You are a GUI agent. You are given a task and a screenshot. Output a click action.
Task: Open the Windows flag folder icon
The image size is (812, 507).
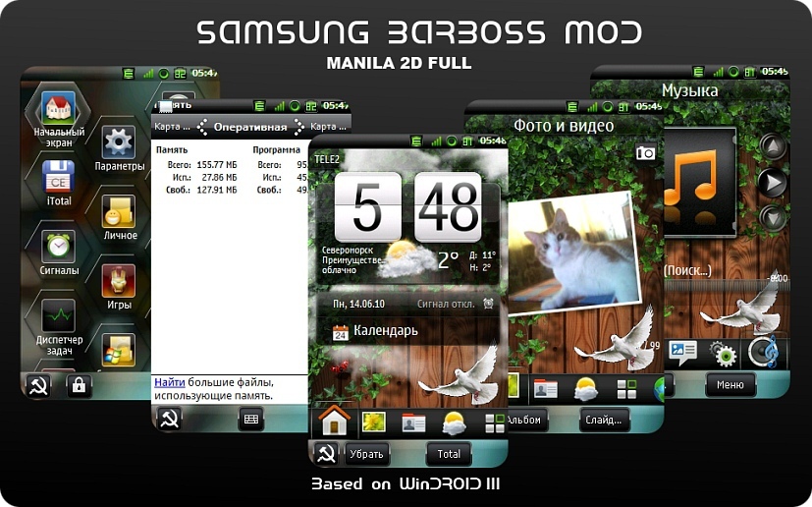point(119,350)
